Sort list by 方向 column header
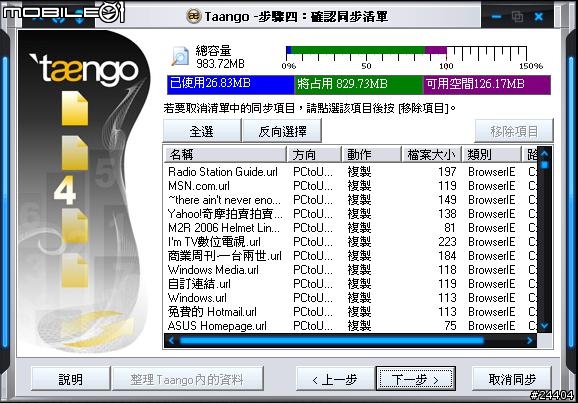Viewport: 578px width, 403px height. pos(314,154)
